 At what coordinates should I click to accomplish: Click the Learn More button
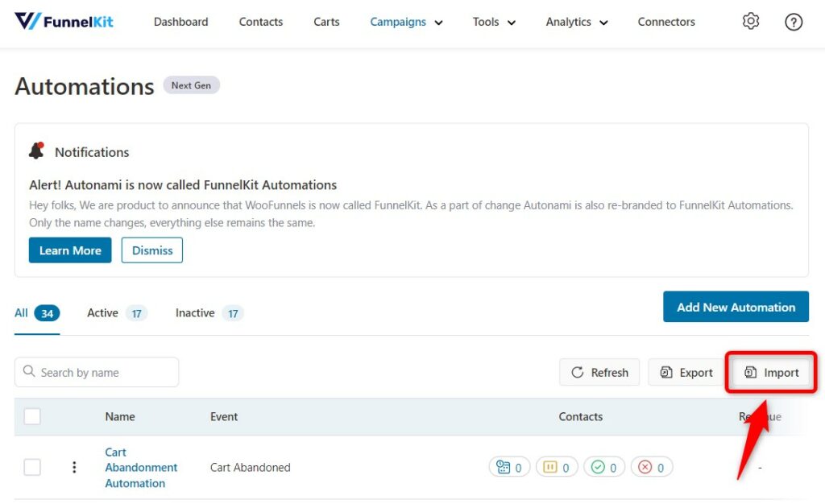click(x=70, y=250)
